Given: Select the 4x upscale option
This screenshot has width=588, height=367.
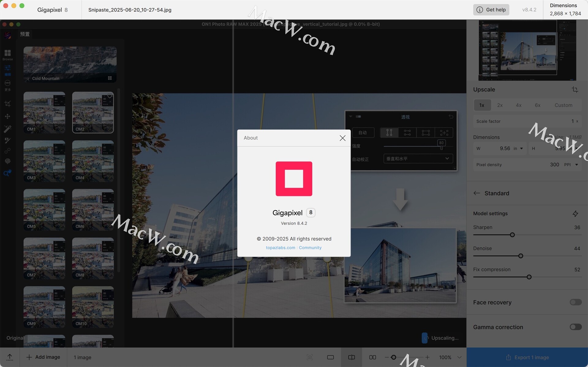Looking at the screenshot, I should pyautogui.click(x=518, y=105).
